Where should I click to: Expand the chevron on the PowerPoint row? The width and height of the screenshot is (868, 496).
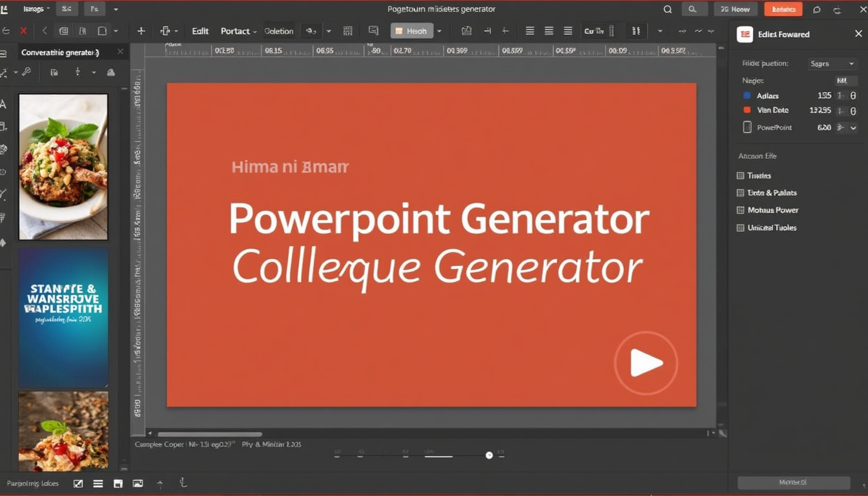pos(853,128)
